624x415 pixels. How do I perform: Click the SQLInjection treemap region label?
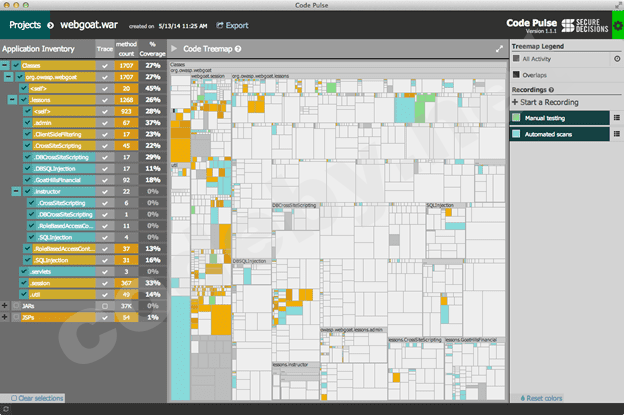[x=440, y=205]
